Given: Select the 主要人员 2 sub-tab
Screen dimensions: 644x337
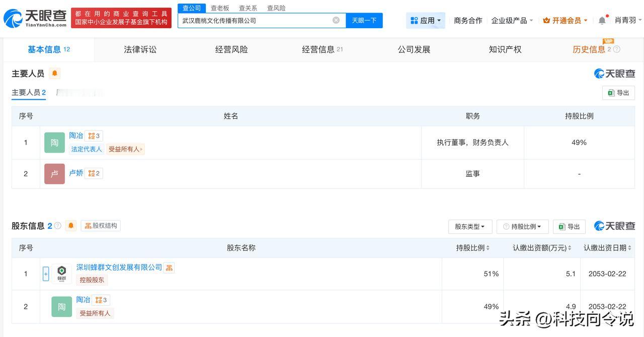Looking at the screenshot, I should click(x=29, y=93).
